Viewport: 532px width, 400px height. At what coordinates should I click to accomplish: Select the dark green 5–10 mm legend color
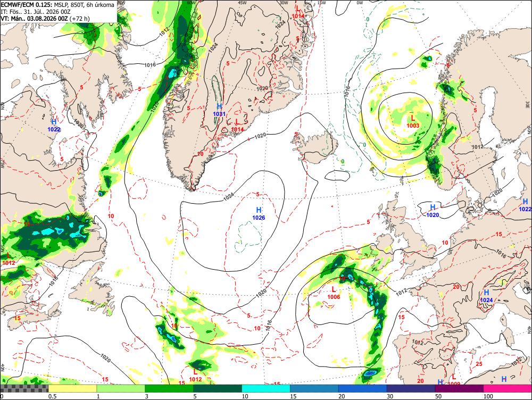point(218,388)
